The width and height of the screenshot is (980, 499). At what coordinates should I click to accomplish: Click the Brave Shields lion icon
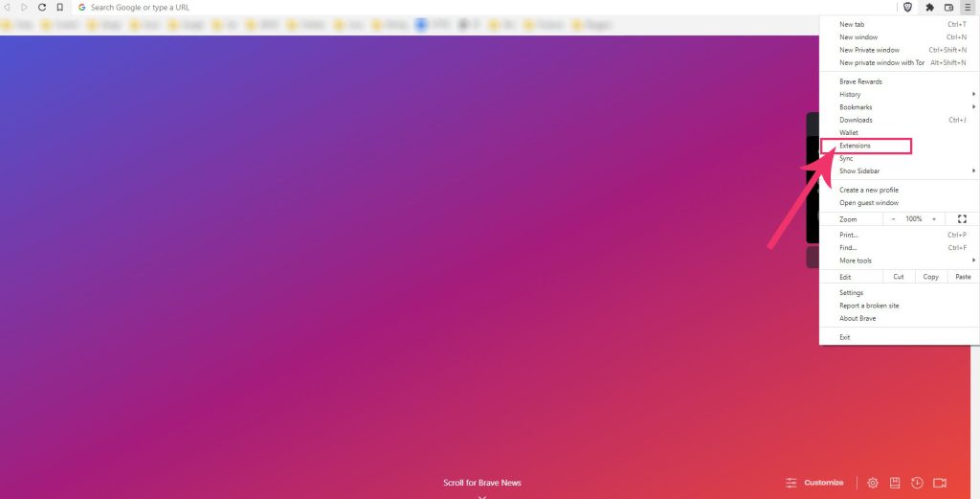pyautogui.click(x=907, y=7)
